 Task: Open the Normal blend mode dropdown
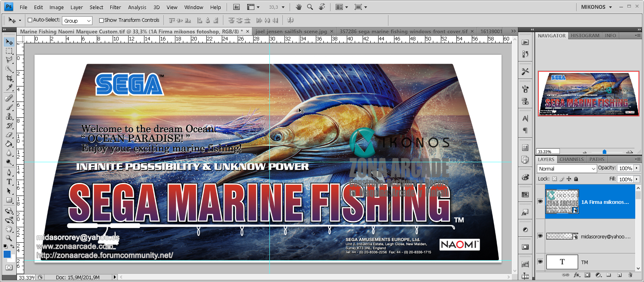tap(567, 169)
